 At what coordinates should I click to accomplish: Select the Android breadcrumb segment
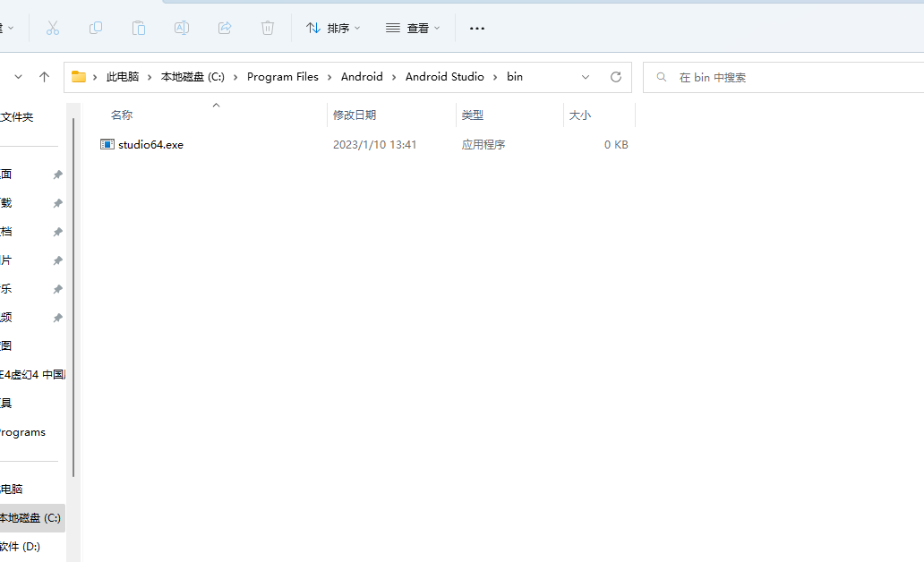point(362,77)
